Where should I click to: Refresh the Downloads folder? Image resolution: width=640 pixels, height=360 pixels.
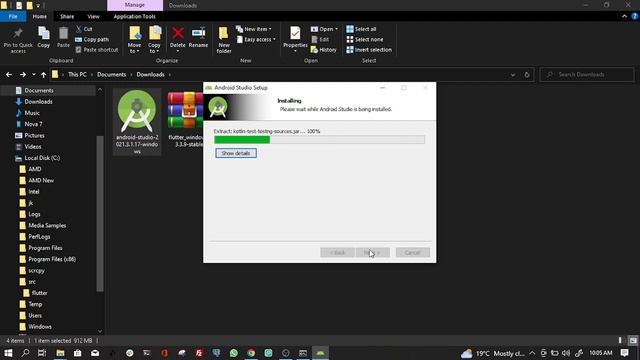coord(527,75)
